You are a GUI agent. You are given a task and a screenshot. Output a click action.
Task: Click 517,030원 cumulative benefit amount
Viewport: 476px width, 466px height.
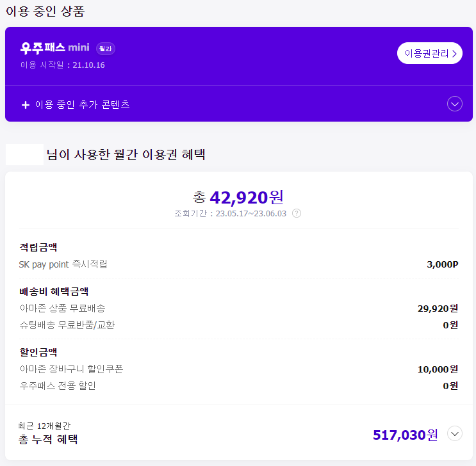[x=406, y=435]
